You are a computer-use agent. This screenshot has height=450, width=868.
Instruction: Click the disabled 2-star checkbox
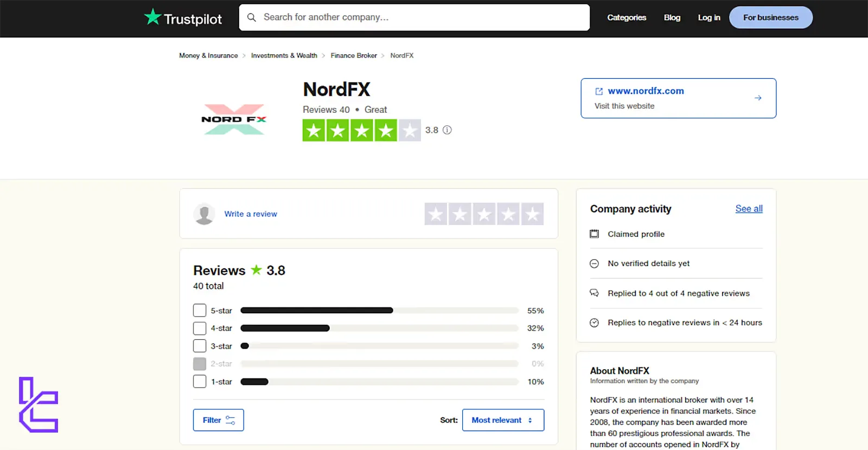click(200, 364)
